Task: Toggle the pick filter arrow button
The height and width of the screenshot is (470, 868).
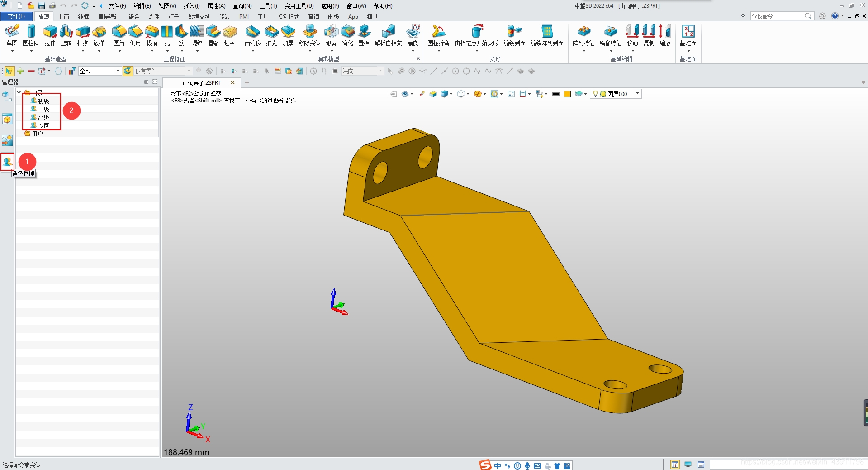Action: pyautogui.click(x=9, y=71)
